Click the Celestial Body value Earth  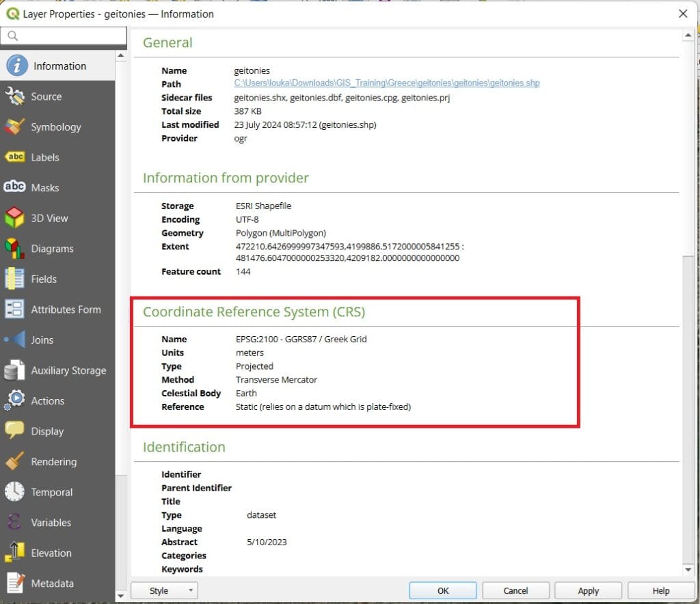pyautogui.click(x=246, y=394)
